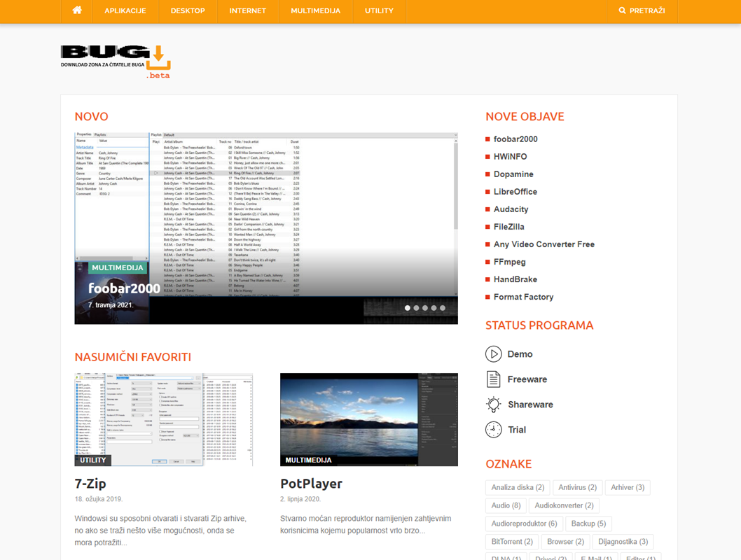Filter programs by Trial label

click(516, 430)
